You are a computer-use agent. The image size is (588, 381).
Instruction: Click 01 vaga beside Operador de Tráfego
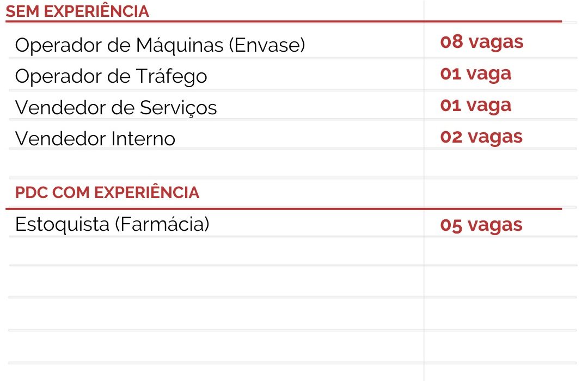(x=475, y=74)
